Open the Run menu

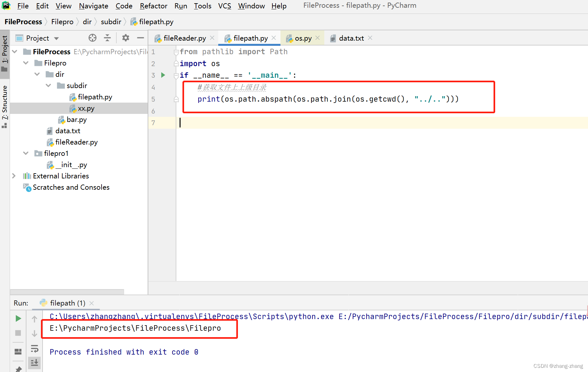pos(181,6)
